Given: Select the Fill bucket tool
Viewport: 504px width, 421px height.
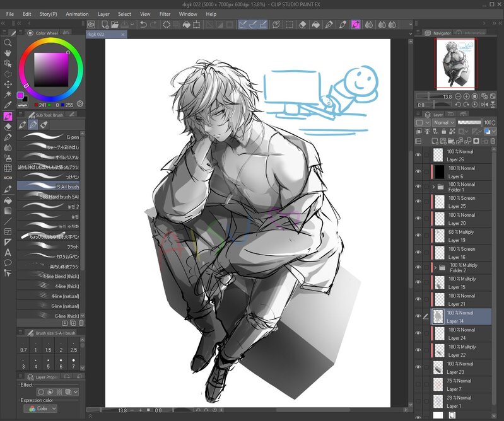Looking at the screenshot, I should (x=8, y=200).
